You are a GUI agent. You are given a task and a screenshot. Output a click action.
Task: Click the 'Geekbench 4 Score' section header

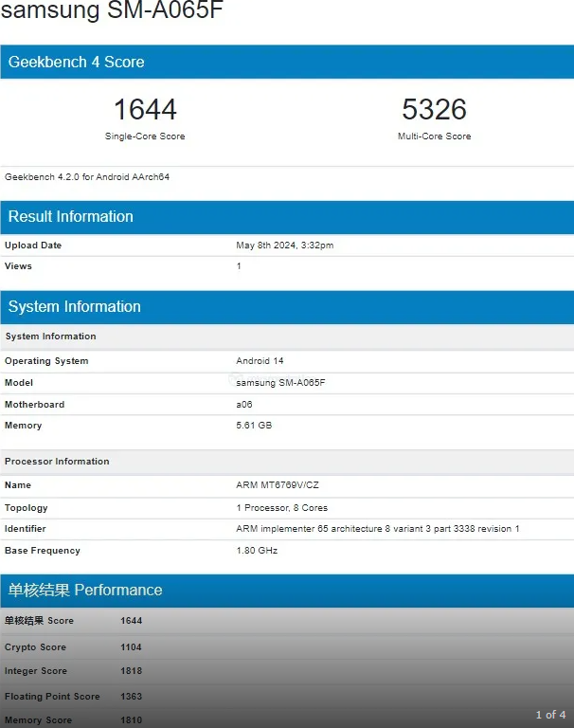point(287,62)
